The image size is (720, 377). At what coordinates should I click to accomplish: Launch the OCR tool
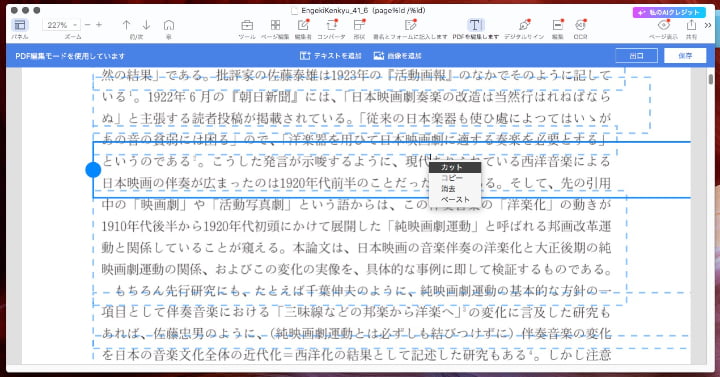pos(580,25)
